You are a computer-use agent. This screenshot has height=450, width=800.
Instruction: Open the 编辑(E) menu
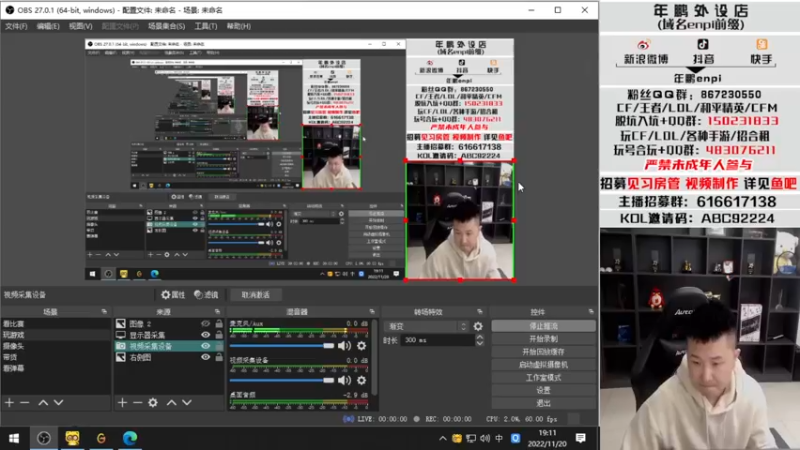click(x=48, y=26)
